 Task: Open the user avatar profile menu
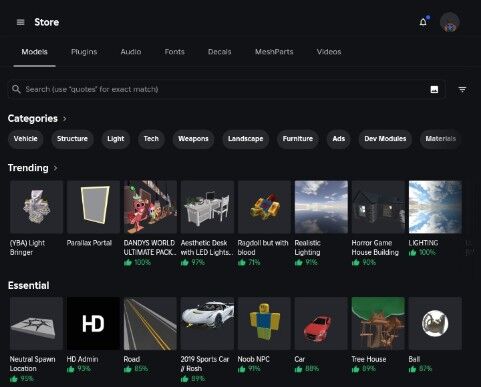[x=450, y=22]
